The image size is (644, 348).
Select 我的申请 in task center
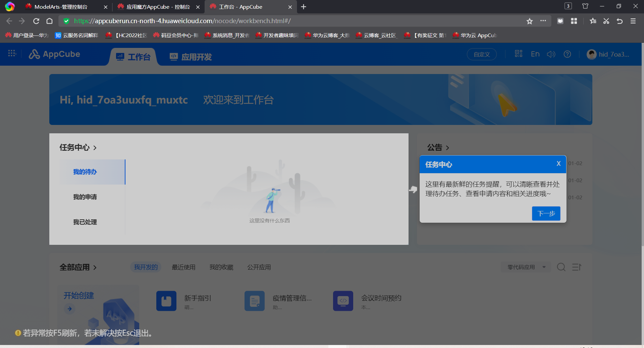point(92,197)
